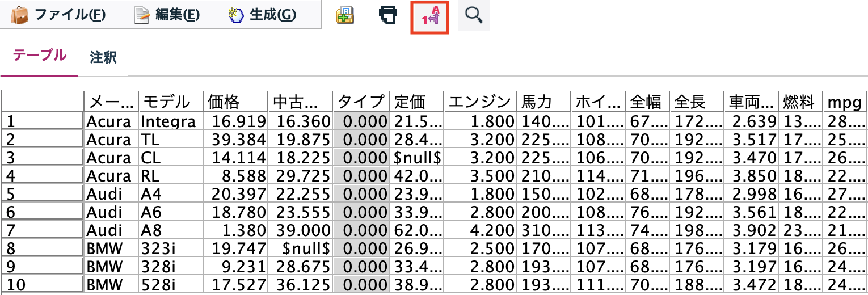Click the TL model cell

coord(171,139)
